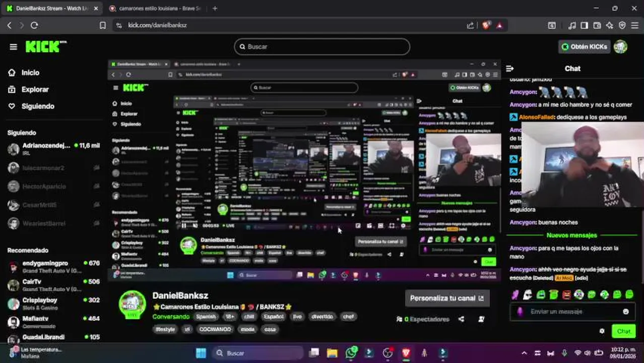Click the Conversando category link
644x363 pixels.
point(171,317)
